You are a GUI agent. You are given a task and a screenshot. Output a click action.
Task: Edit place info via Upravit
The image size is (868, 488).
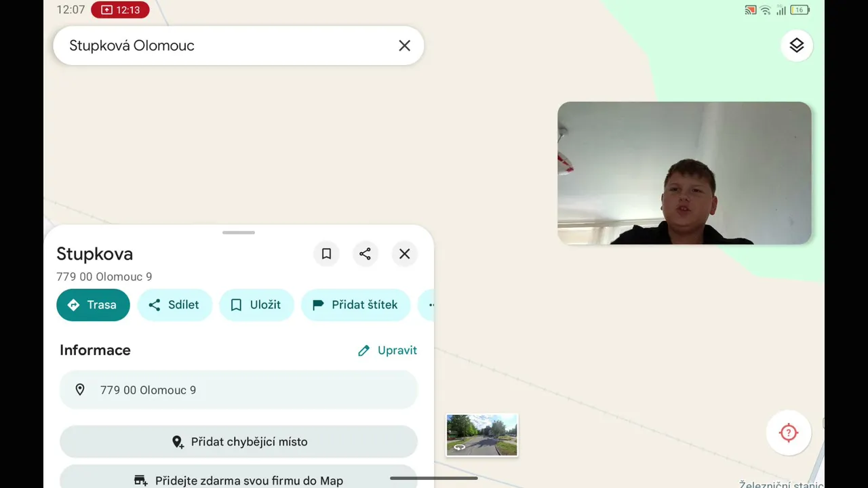click(x=387, y=350)
